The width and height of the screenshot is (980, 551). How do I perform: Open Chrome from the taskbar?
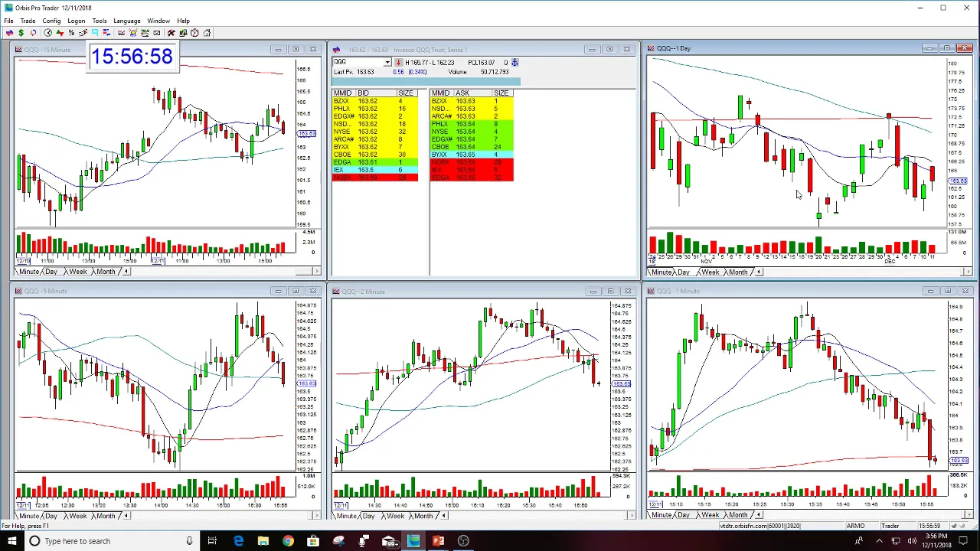click(288, 541)
